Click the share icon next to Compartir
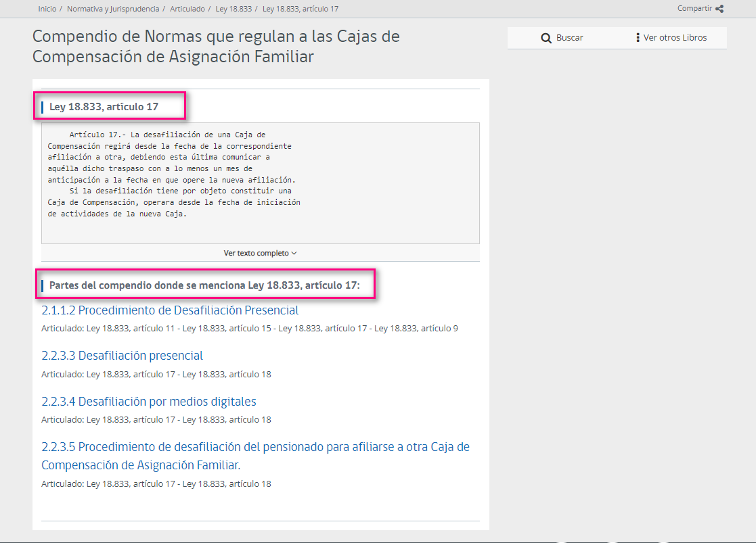Screen dimensions: 756x543 719,9
